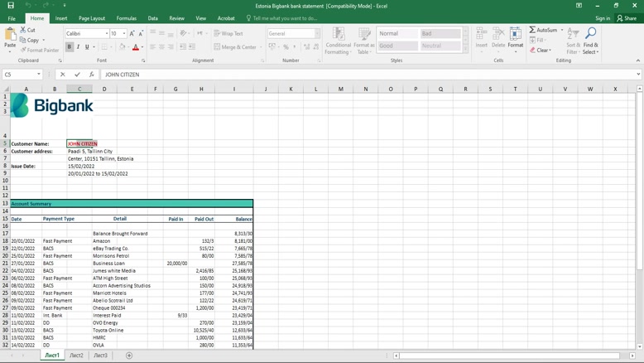Toggle Italic formatting
The image size is (644, 363).
[x=79, y=47]
